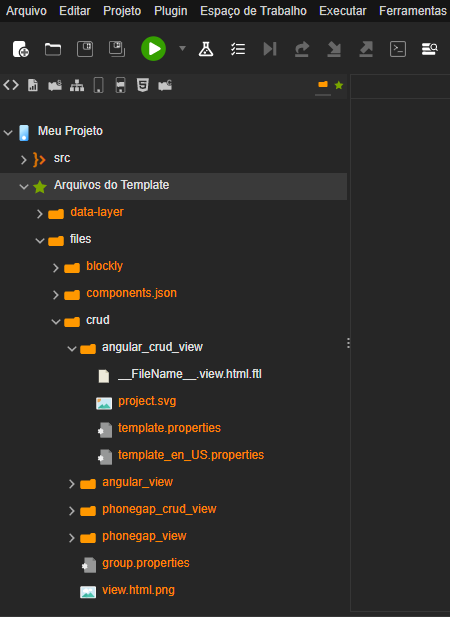The image size is (450, 617).
Task: Click the search list icon in the toolbar
Action: pyautogui.click(x=430, y=49)
